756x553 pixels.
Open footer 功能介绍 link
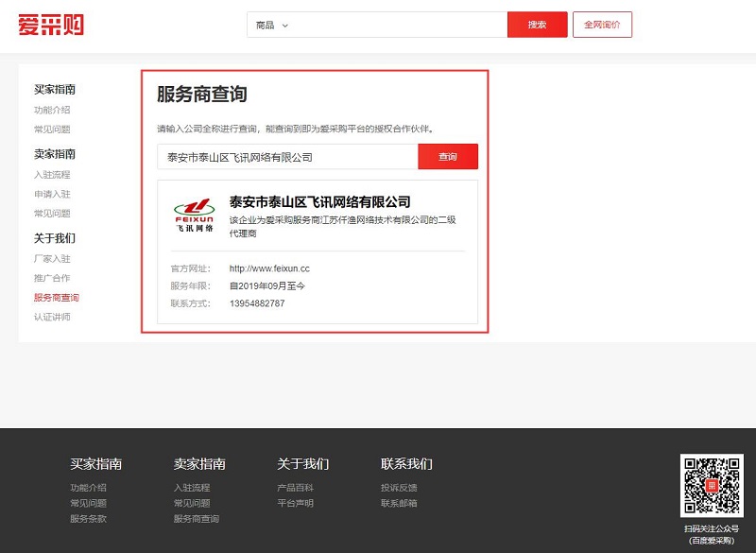point(88,488)
